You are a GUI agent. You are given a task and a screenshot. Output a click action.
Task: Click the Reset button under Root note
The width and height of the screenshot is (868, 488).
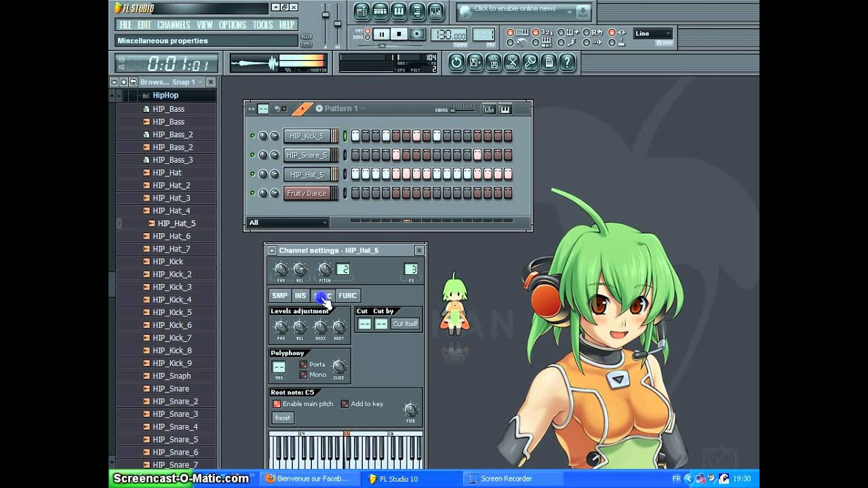click(283, 418)
